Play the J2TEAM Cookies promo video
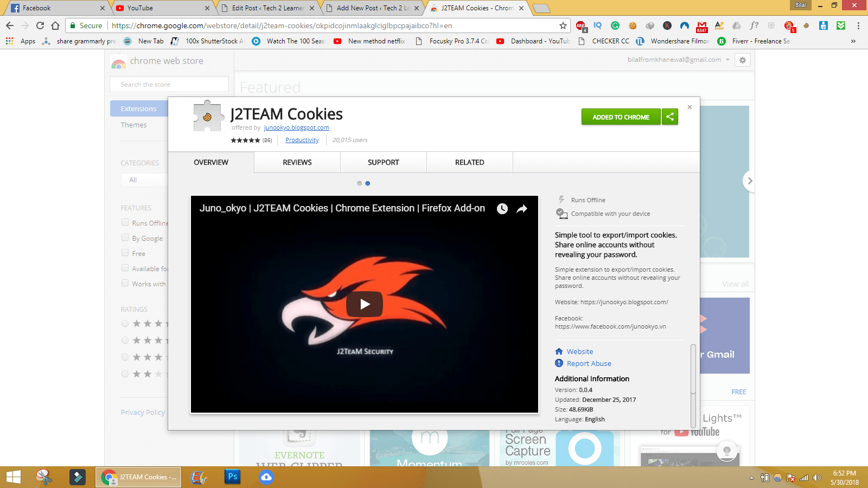 (x=364, y=304)
